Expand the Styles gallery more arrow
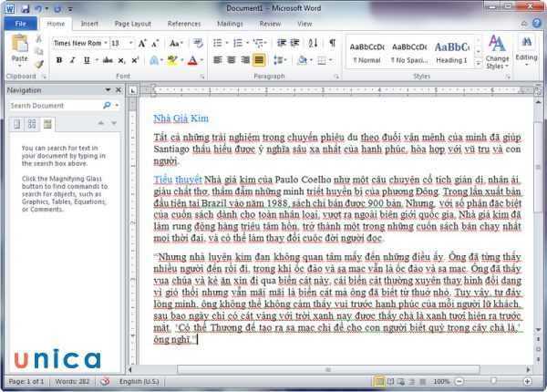The width and height of the screenshot is (547, 392). pyautogui.click(x=479, y=64)
